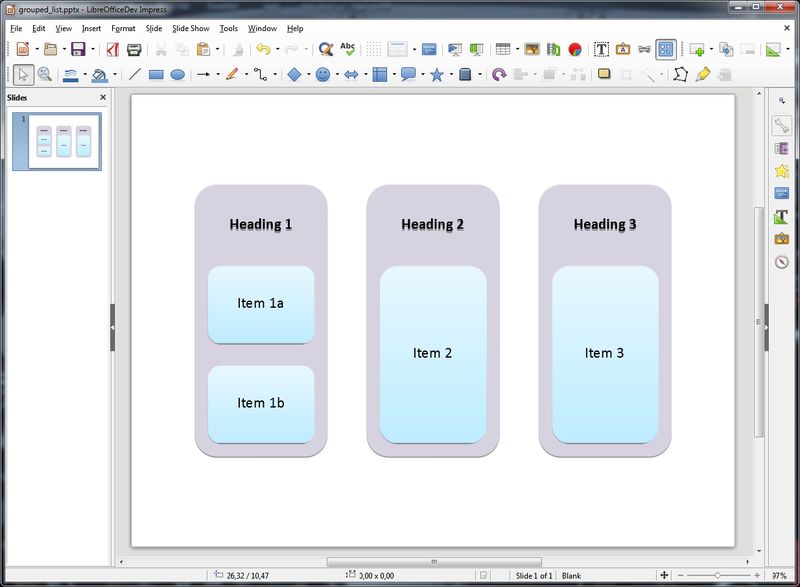Select the Rectangle shape tool

pos(156,74)
